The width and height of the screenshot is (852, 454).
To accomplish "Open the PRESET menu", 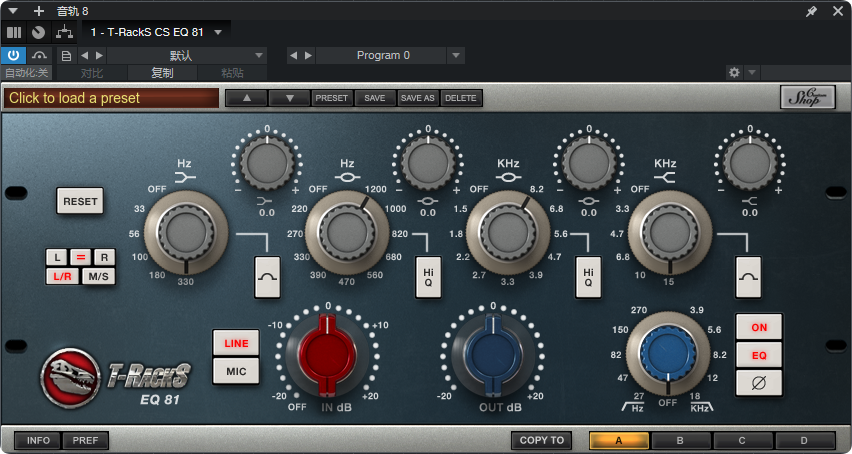I will (x=332, y=98).
